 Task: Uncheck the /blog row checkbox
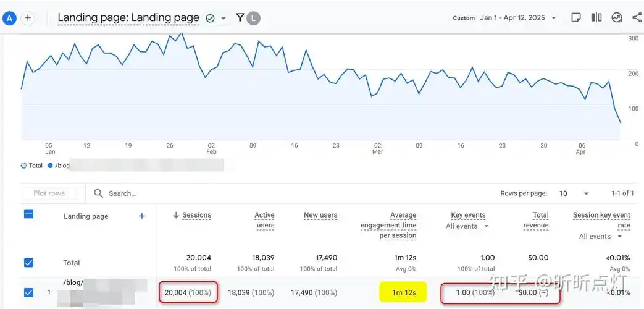[28, 292]
